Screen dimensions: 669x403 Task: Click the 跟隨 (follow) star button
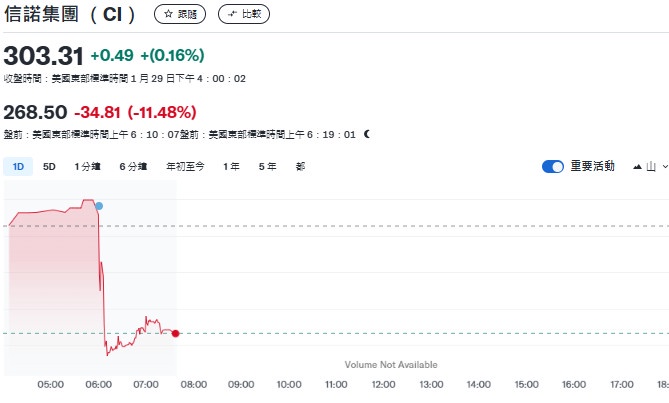(180, 14)
